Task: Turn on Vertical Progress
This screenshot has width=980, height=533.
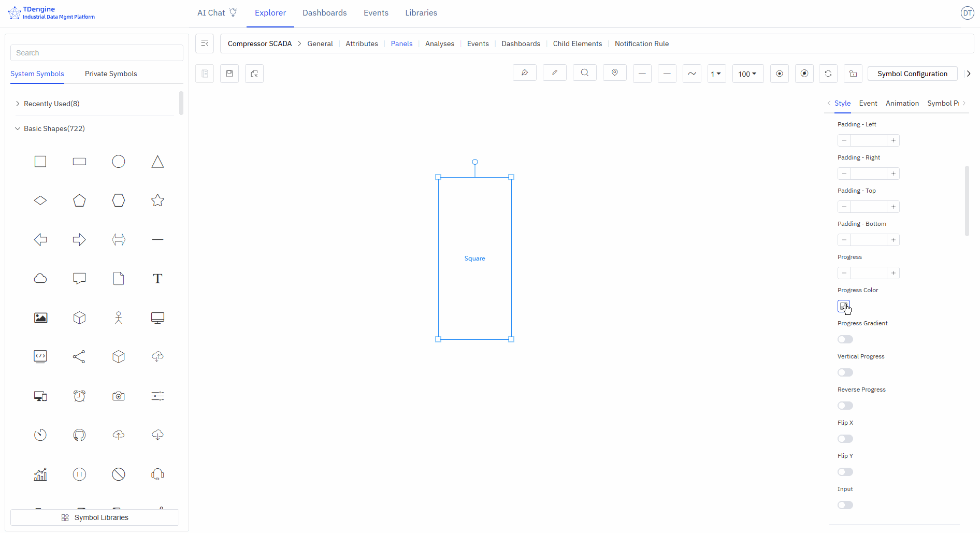Action: coord(845,372)
